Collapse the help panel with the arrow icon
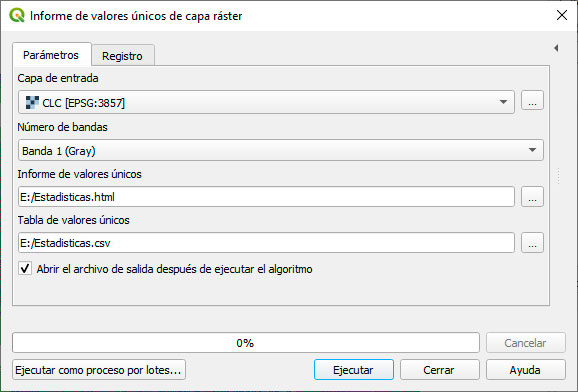The image size is (578, 392). pos(556,48)
